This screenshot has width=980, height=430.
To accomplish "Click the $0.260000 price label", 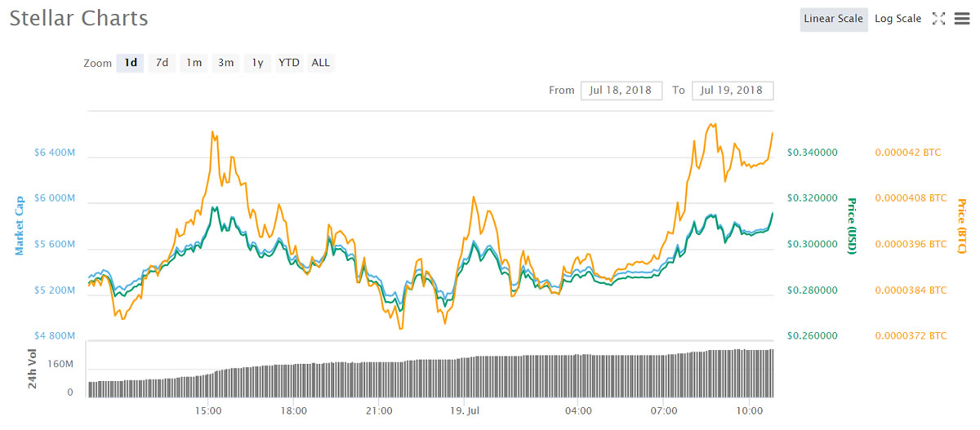I will 813,336.
